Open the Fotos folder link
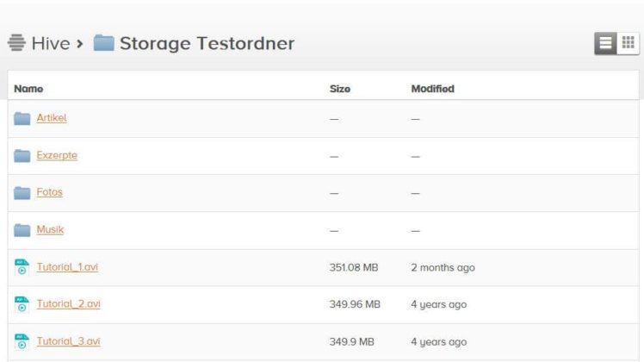This screenshot has height=362, width=644. coord(50,192)
